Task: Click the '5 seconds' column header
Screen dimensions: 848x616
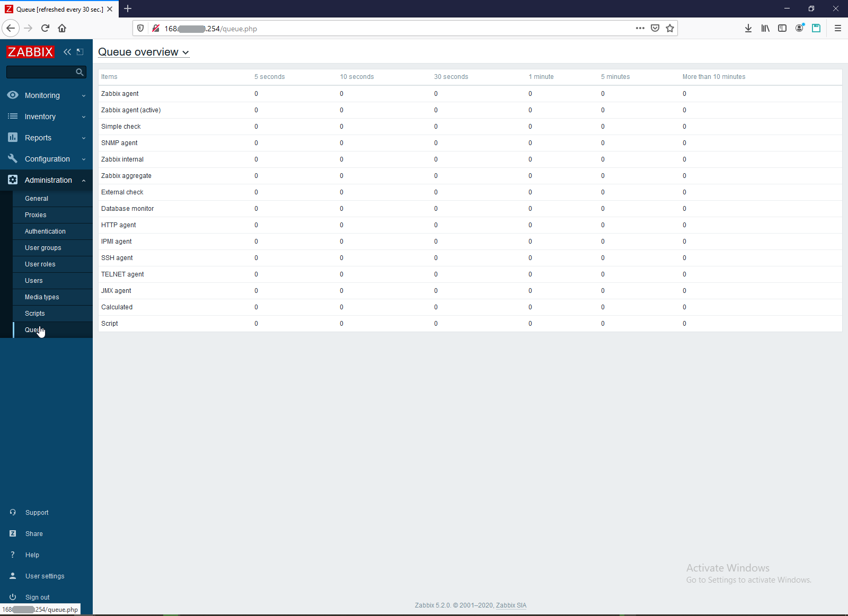Action: (x=270, y=77)
